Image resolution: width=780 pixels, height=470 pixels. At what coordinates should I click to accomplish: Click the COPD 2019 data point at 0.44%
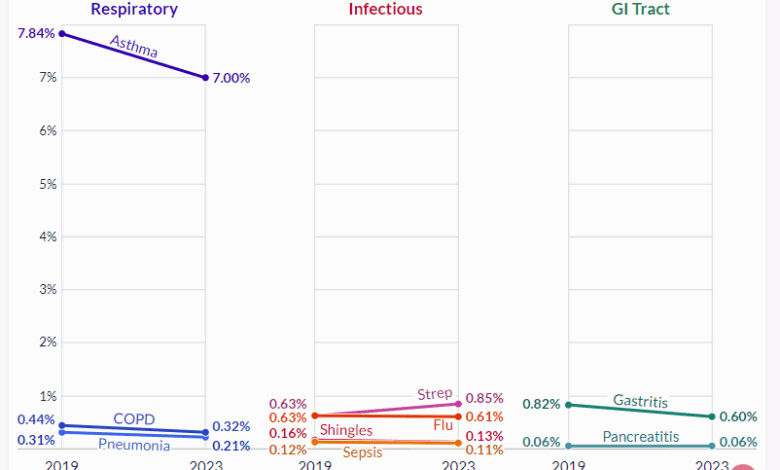click(x=62, y=425)
